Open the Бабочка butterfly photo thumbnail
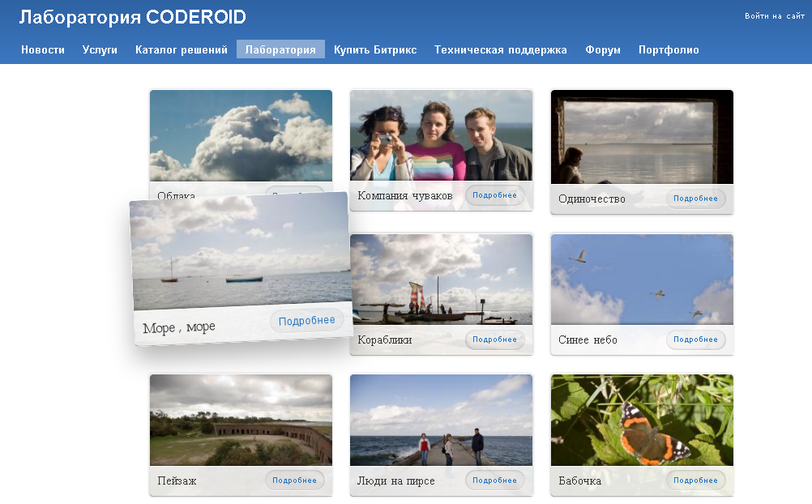This screenshot has height=504, width=812. coord(642,420)
